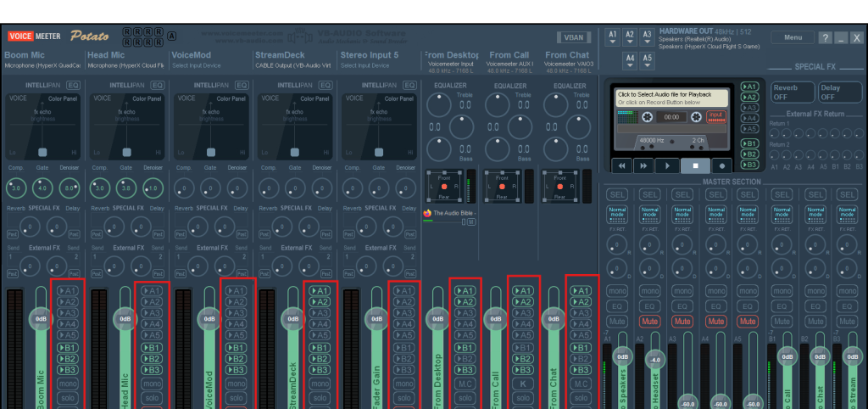Screen dimensions: 868x409
Task: Click to select audio file on cassette display
Action: pos(671,98)
